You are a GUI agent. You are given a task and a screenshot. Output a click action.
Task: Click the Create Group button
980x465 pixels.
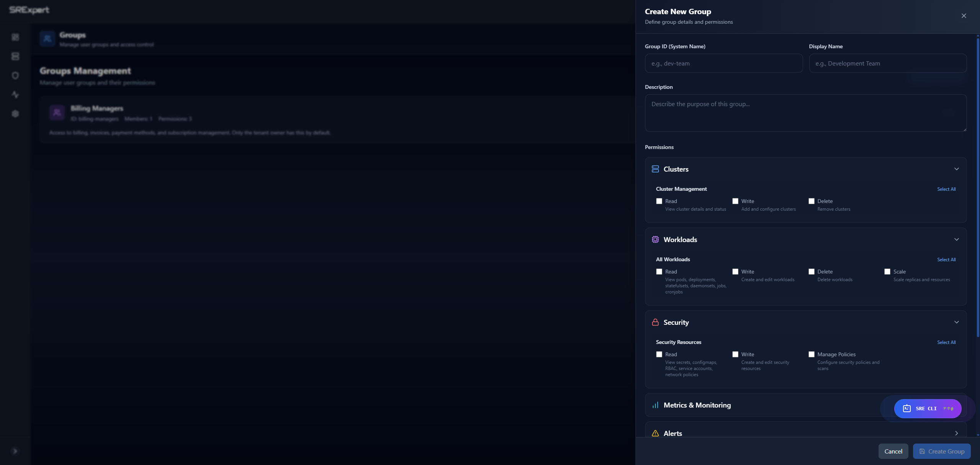[942, 451]
